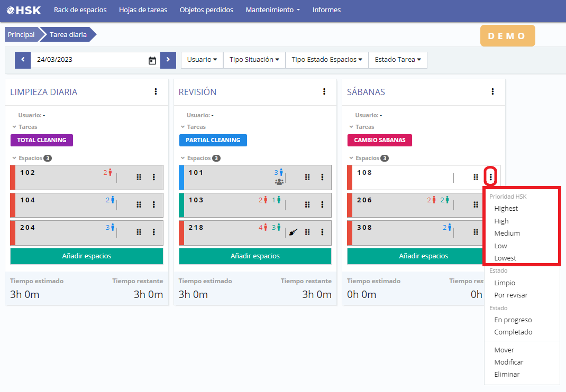Click Añadir espacios under Limpieza Diaria
Viewport: 566px width, 392px height.
(87, 256)
